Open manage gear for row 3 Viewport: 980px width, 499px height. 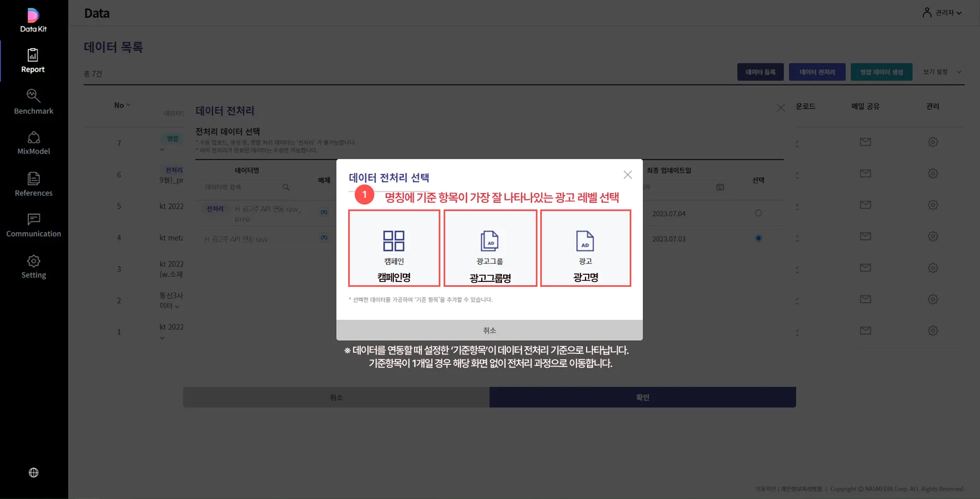(933, 268)
